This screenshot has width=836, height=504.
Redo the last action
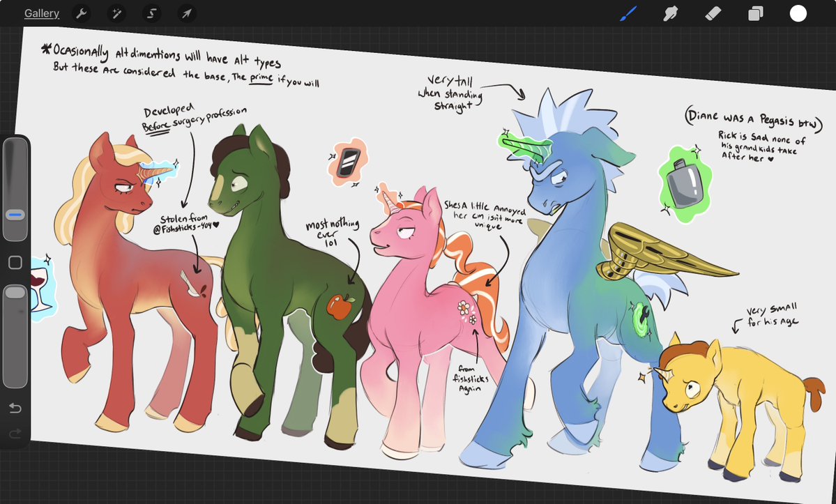coord(15,433)
